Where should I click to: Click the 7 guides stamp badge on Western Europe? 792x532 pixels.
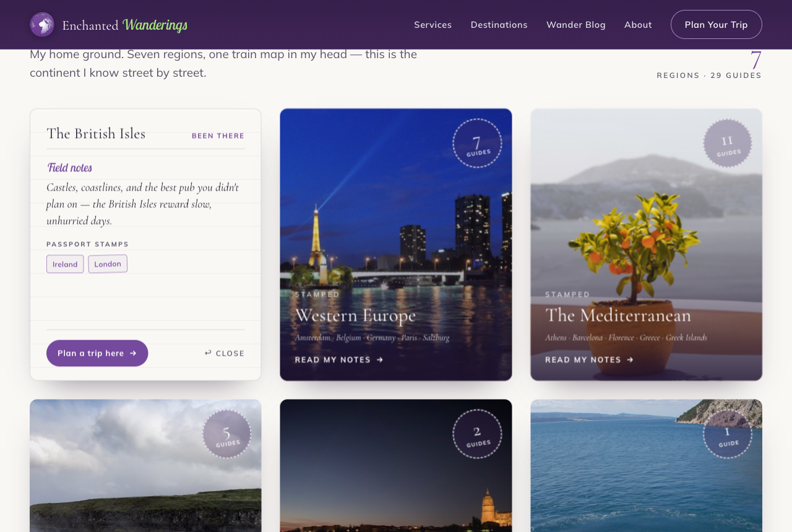477,144
